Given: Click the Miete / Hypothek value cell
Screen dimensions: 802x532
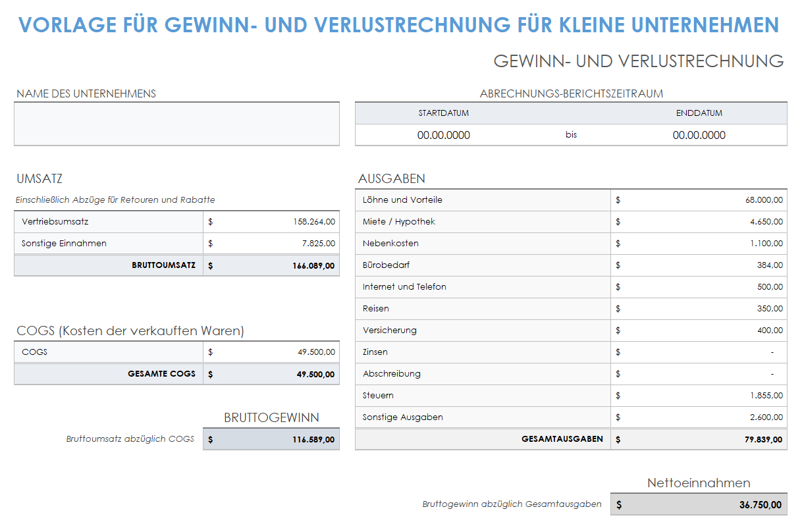Looking at the screenshot, I should click(x=699, y=221).
